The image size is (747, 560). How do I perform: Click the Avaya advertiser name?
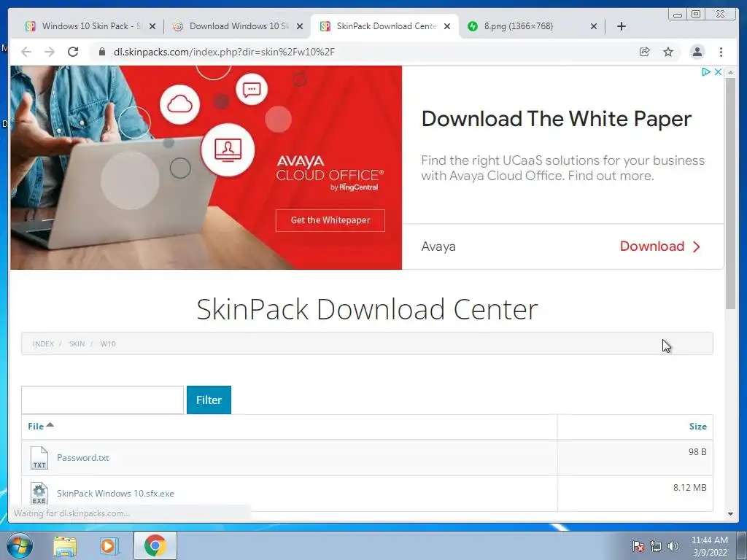[x=438, y=246]
